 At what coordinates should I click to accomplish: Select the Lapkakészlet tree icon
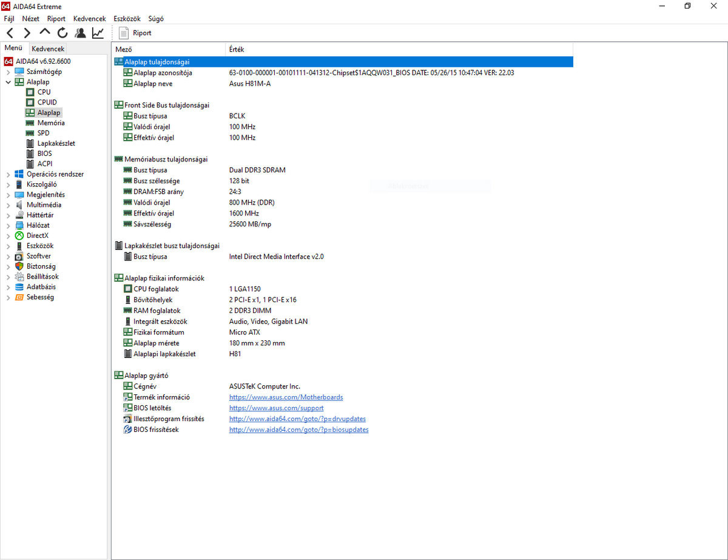click(x=30, y=143)
